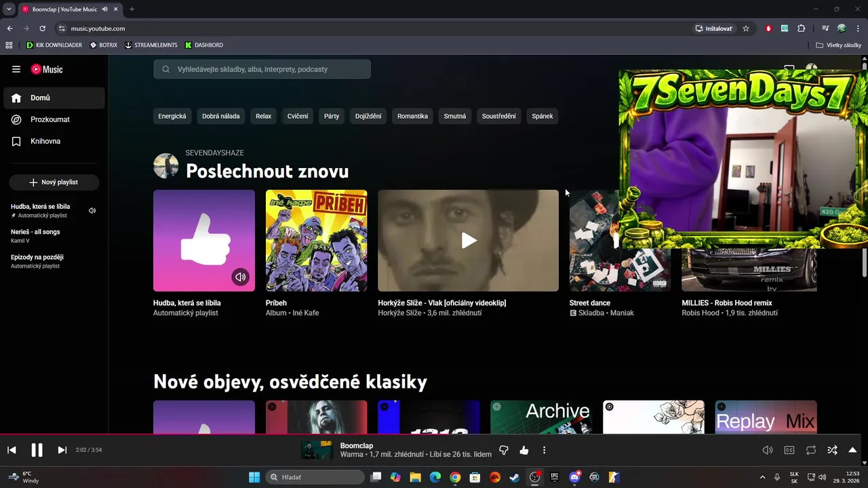The width and height of the screenshot is (868, 488).
Task: Open the KIK DOWNLOADER bookmark
Action: pos(54,45)
